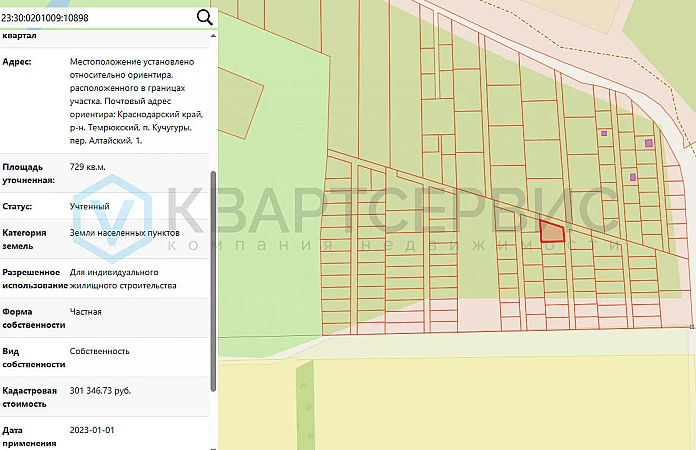Click the 729 кв.м. area value
The image size is (696, 450).
pyautogui.click(x=87, y=166)
